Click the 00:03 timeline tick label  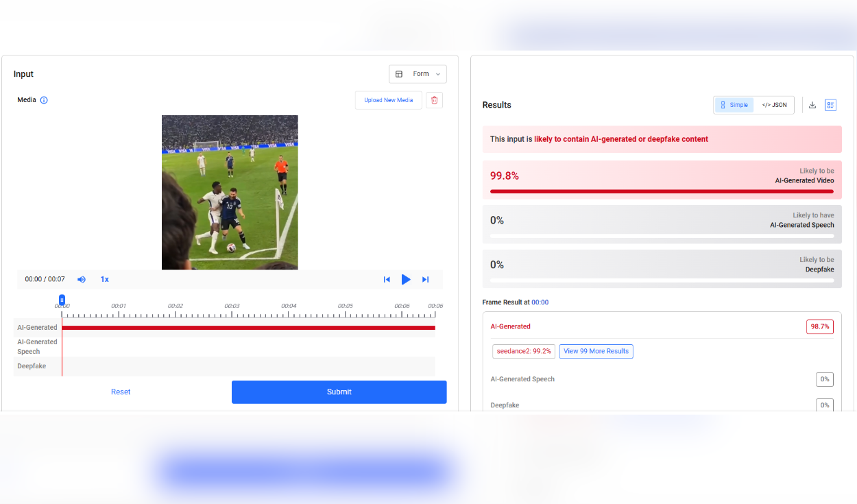click(232, 306)
